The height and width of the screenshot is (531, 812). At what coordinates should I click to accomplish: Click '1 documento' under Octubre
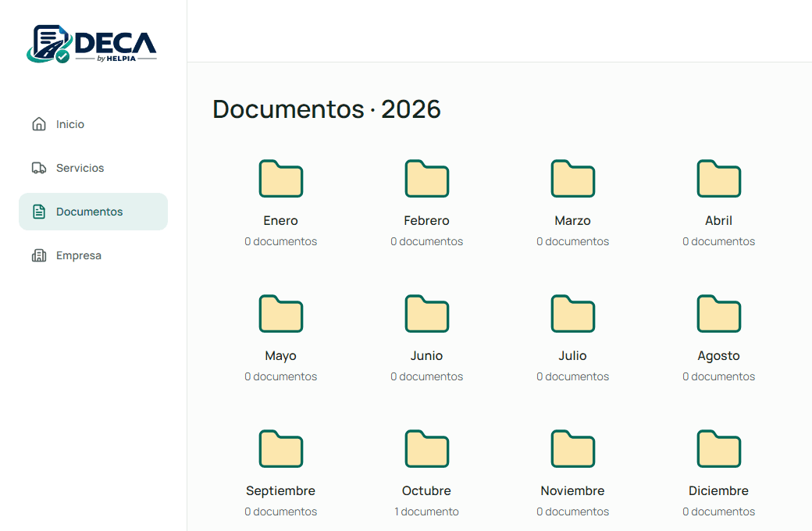coord(427,511)
